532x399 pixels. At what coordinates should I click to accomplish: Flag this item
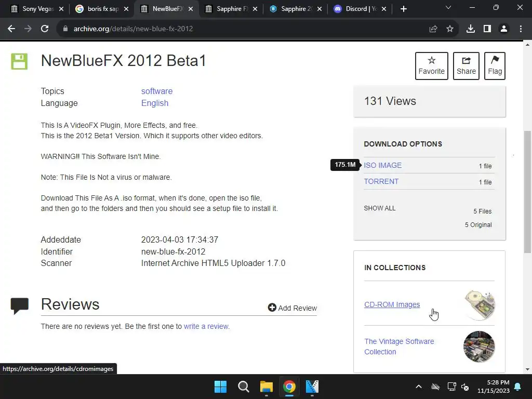(x=495, y=66)
